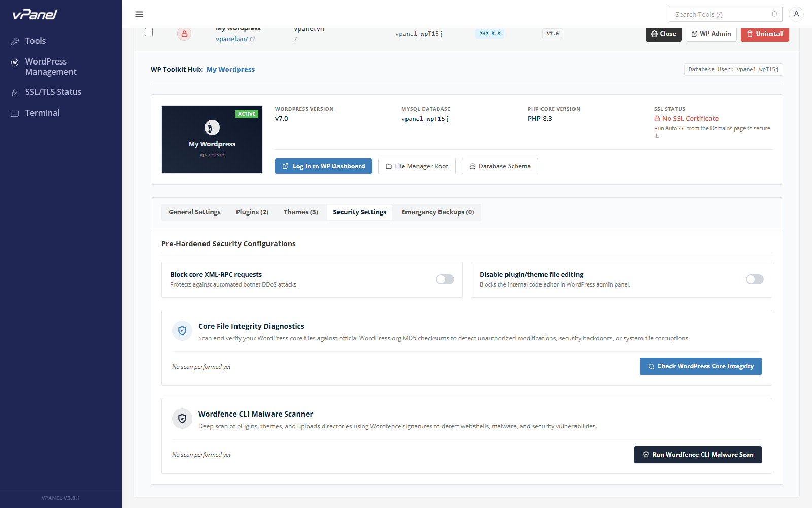Click the PHP Core Version value PHP 8.3

click(540, 119)
